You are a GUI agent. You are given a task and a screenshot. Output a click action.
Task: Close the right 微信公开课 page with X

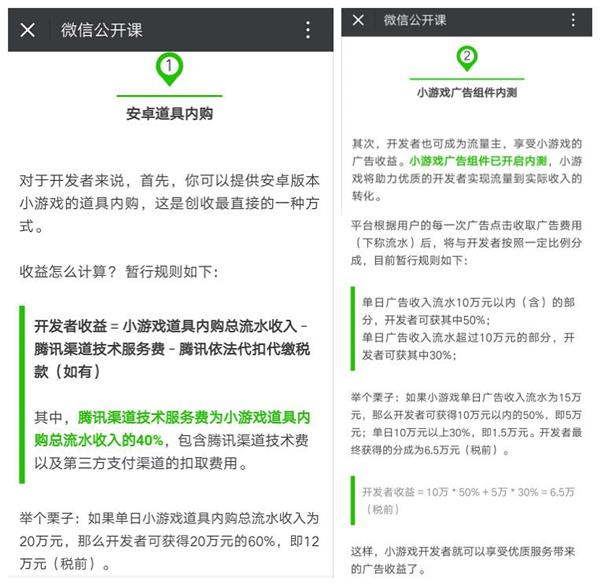358,20
